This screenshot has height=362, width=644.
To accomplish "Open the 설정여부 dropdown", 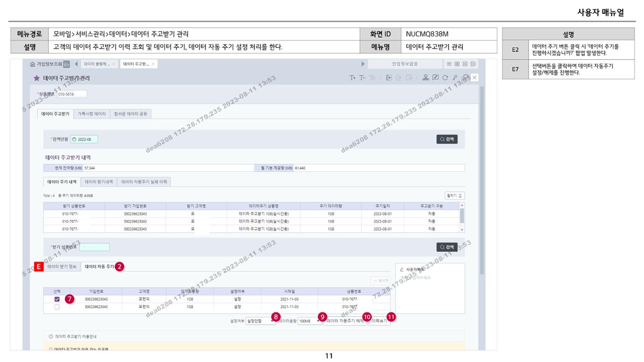I will click(260, 321).
